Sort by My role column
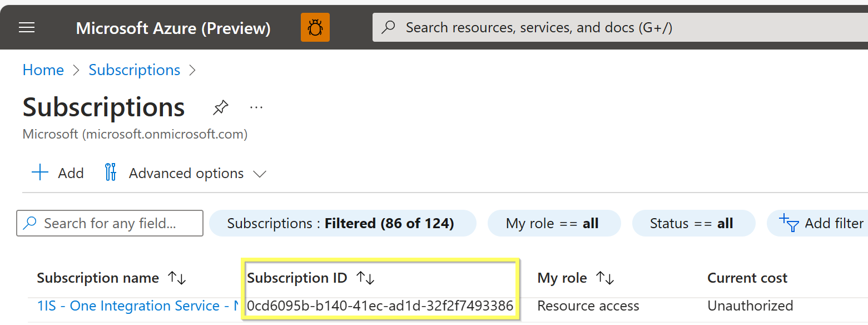Viewport: 868px width, 325px height. click(575, 278)
